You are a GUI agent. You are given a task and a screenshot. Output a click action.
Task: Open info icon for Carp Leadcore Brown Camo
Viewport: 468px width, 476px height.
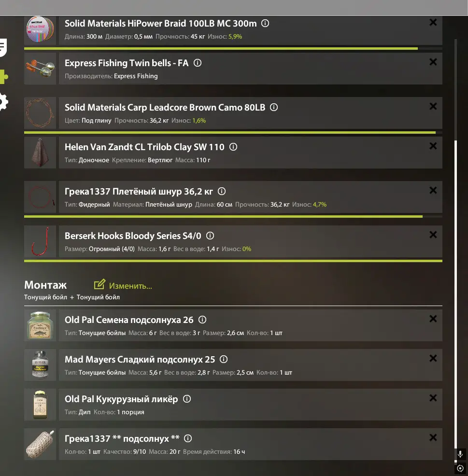click(x=274, y=108)
